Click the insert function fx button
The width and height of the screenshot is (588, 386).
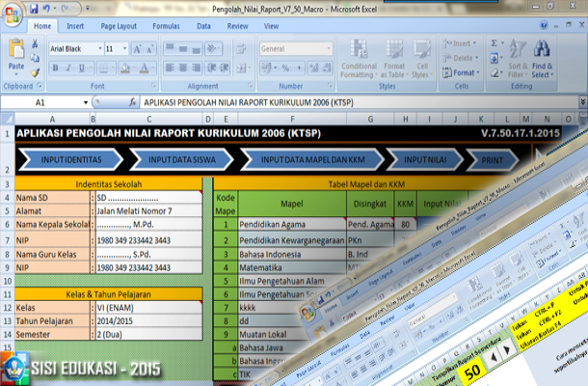tap(132, 102)
